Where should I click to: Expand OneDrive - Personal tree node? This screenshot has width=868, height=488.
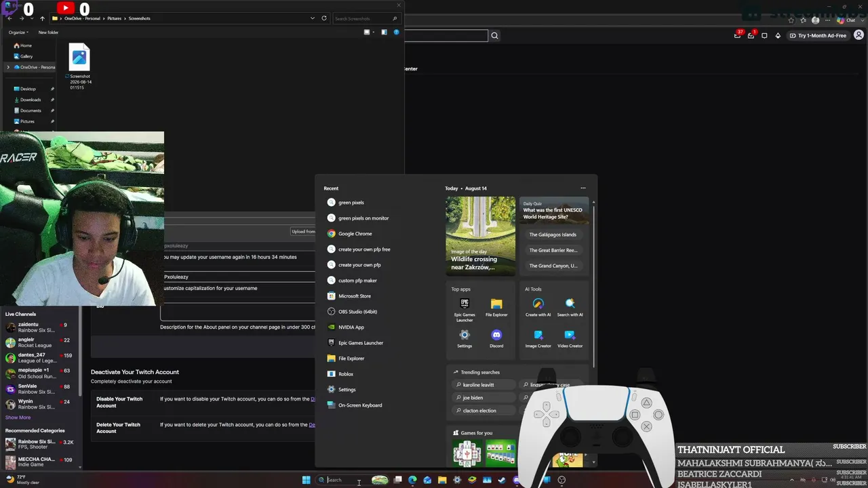coord(8,67)
